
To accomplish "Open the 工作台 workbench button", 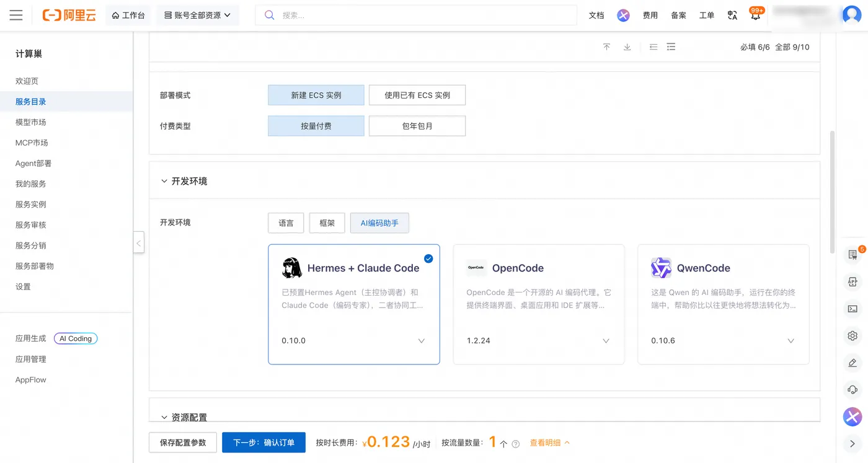I will tap(128, 15).
